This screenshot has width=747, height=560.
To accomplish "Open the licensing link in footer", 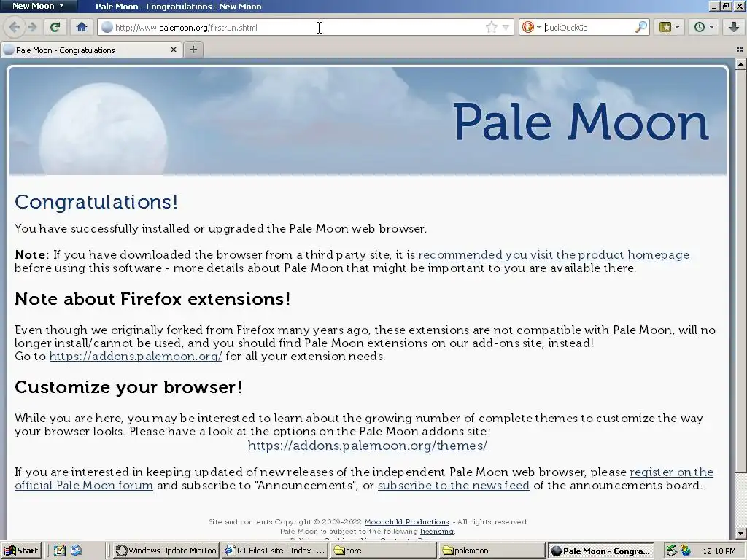I will (x=437, y=532).
